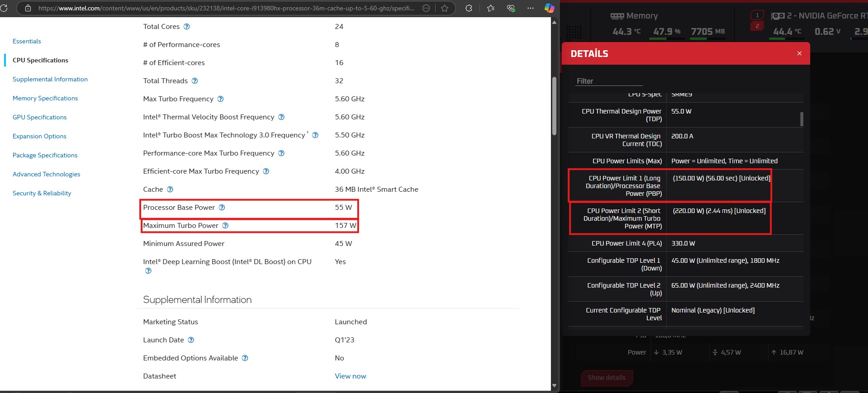This screenshot has width=868, height=393.
Task: Select the Minimum Assured Power 45 W value
Action: tap(343, 244)
